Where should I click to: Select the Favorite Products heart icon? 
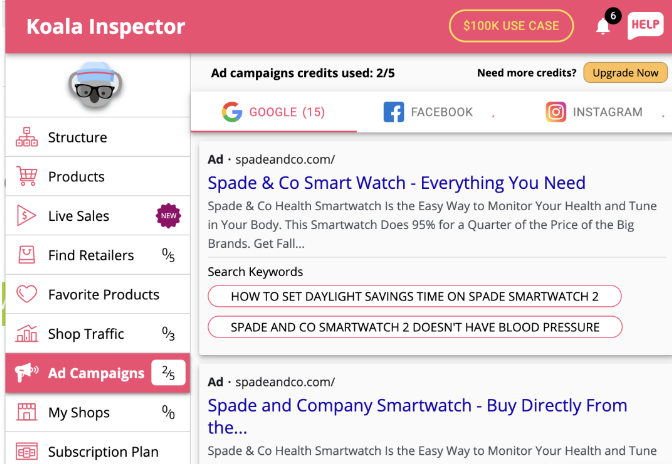(27, 294)
